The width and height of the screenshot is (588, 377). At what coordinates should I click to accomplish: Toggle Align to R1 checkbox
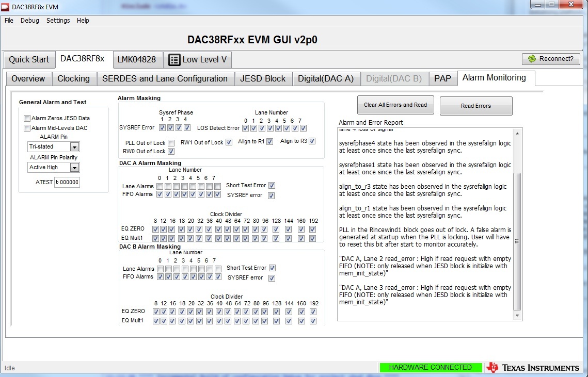pos(269,141)
